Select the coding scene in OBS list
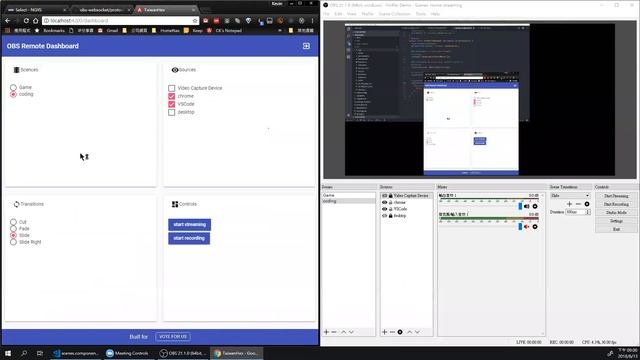This screenshot has width=640, height=360. tap(348, 201)
